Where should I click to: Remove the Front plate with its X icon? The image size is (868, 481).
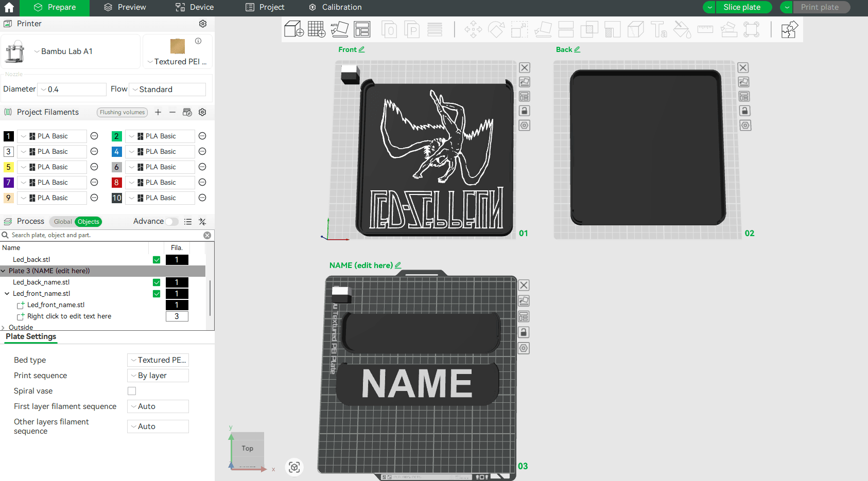pyautogui.click(x=525, y=67)
